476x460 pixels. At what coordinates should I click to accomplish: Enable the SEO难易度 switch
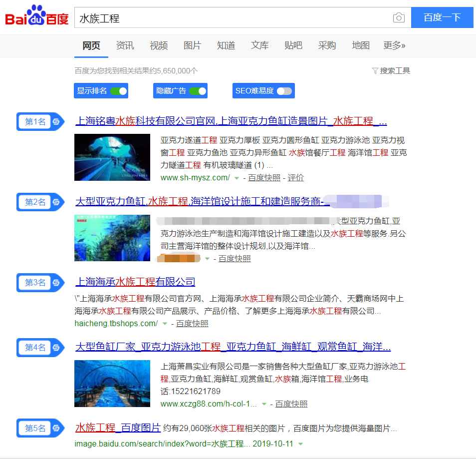point(284,91)
